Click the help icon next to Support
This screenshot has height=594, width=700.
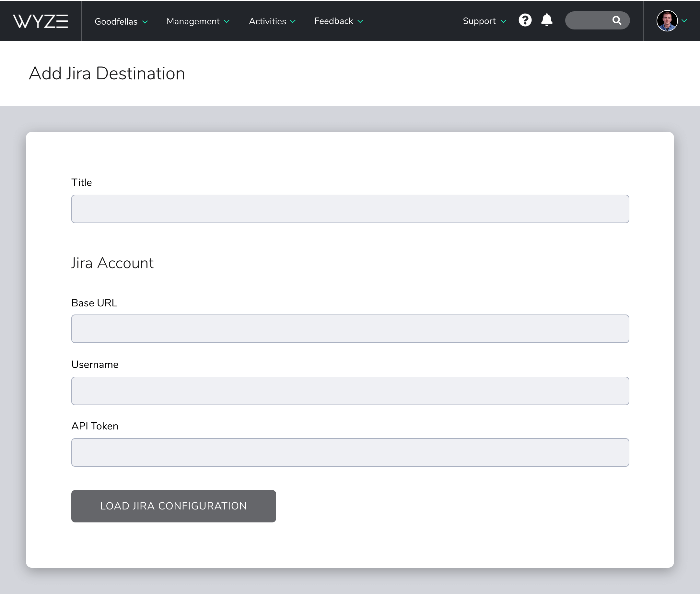[x=524, y=20]
